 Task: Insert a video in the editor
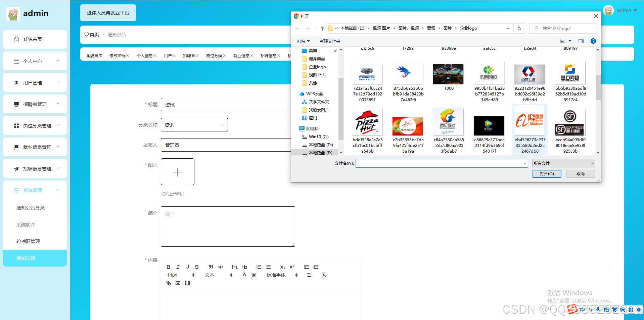[x=187, y=283]
